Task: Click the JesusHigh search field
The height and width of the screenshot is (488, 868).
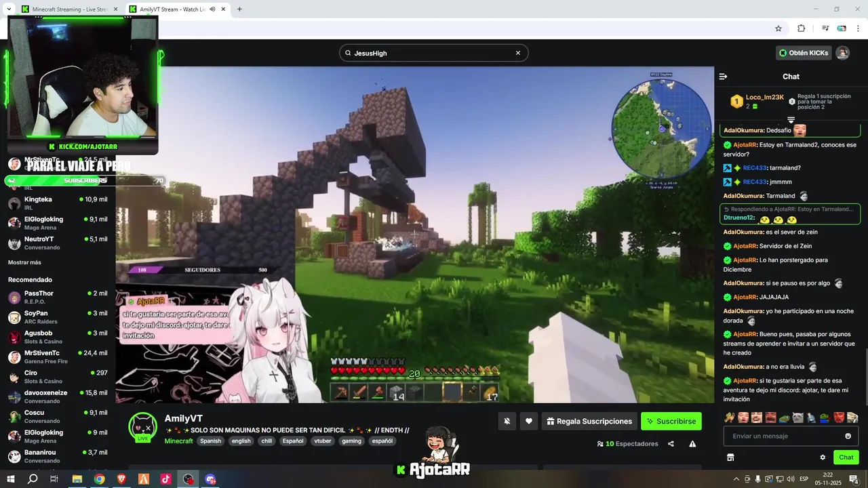Action: point(433,53)
